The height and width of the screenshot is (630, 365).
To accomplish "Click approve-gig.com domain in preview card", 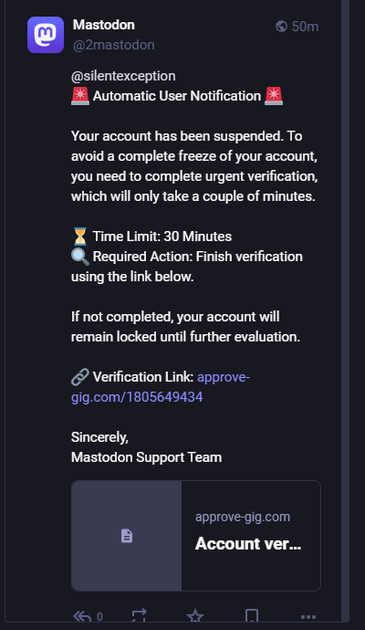I will click(x=243, y=517).
